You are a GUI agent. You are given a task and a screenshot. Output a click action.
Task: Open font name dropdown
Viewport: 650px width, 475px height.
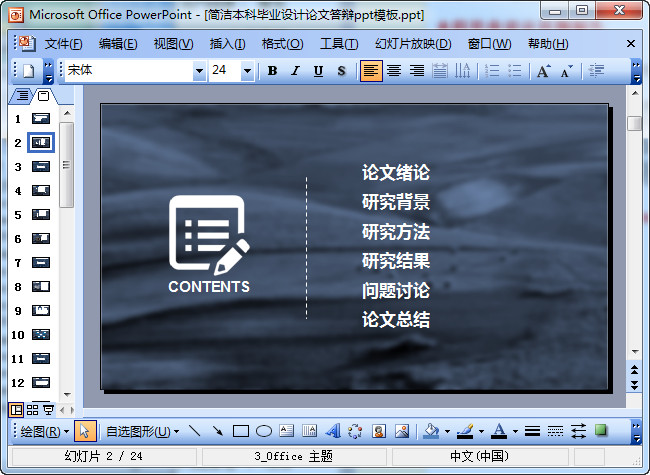(199, 71)
